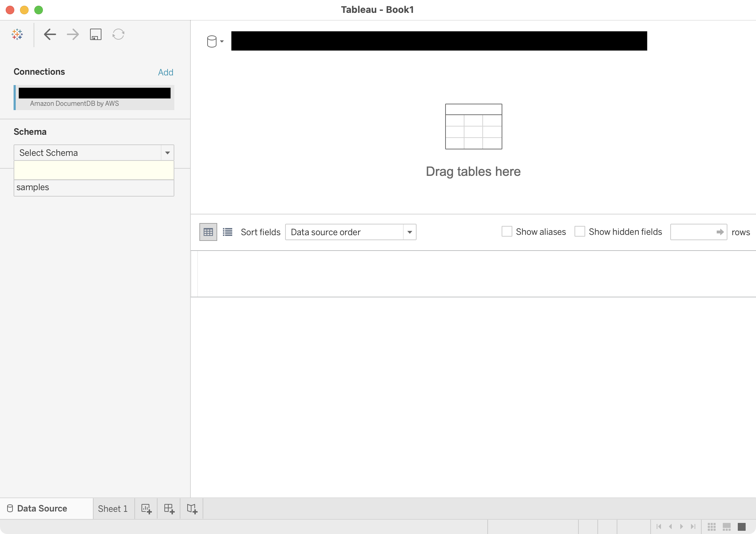Click the Add connection link
756x534 pixels.
tap(165, 72)
